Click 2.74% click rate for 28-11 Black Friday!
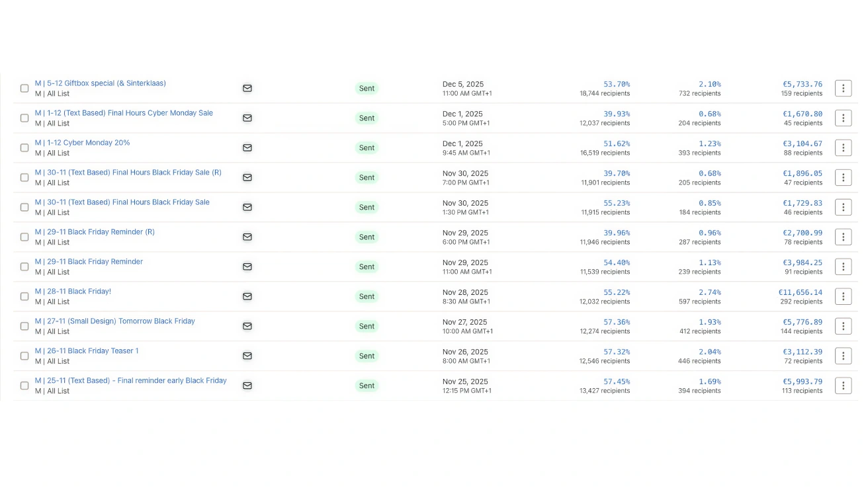 [709, 292]
